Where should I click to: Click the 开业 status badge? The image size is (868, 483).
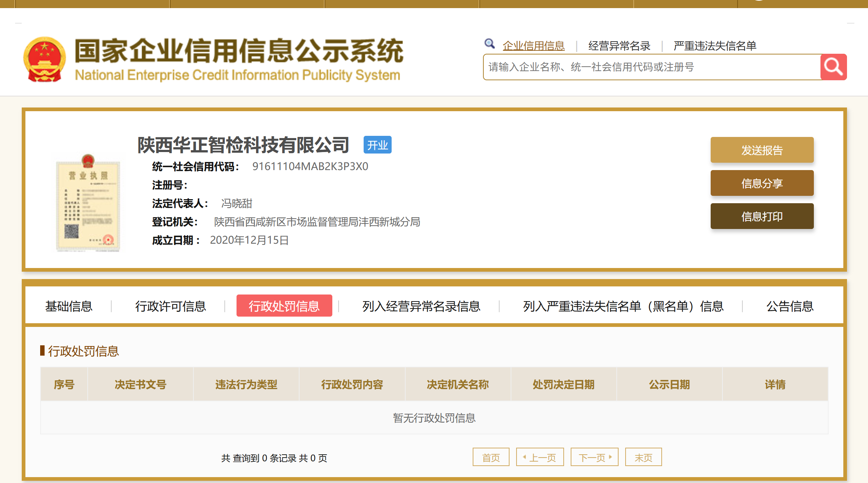[x=377, y=145]
